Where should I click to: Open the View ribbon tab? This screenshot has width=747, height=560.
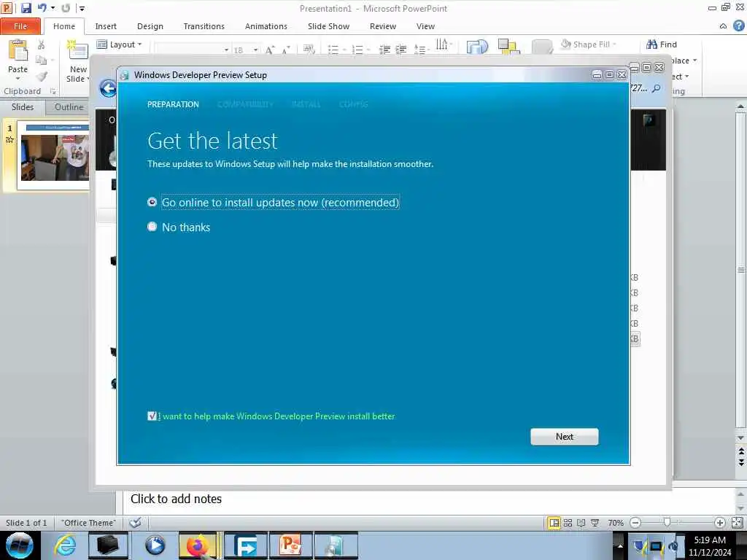(x=425, y=26)
